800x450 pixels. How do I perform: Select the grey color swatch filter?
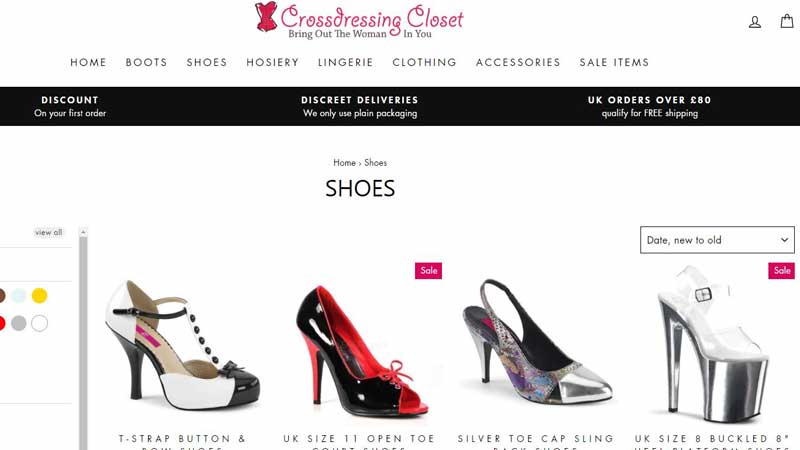tap(18, 323)
